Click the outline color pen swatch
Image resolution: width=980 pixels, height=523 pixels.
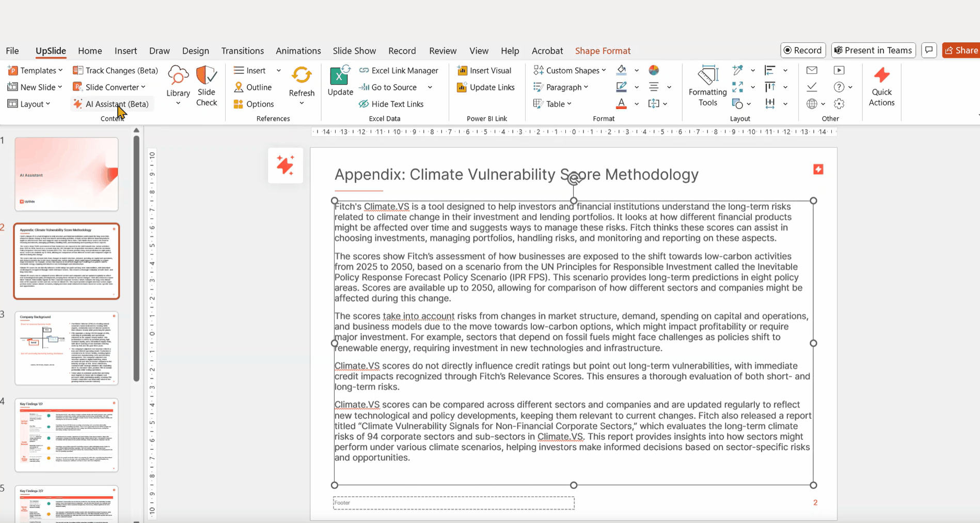(622, 87)
